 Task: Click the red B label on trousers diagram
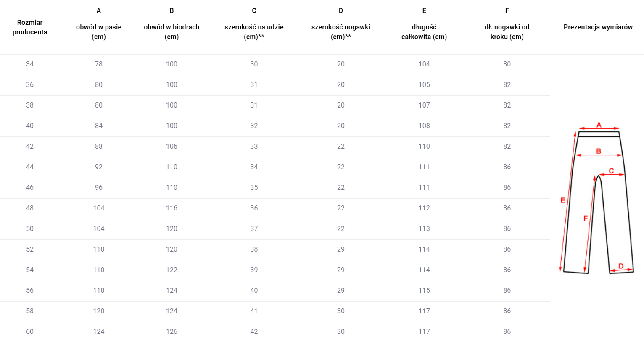tap(599, 151)
